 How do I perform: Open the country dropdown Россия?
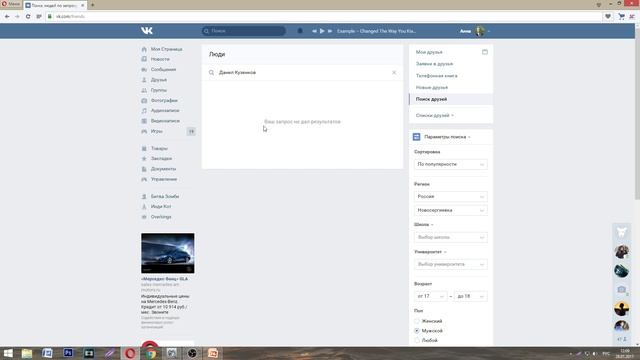point(451,197)
